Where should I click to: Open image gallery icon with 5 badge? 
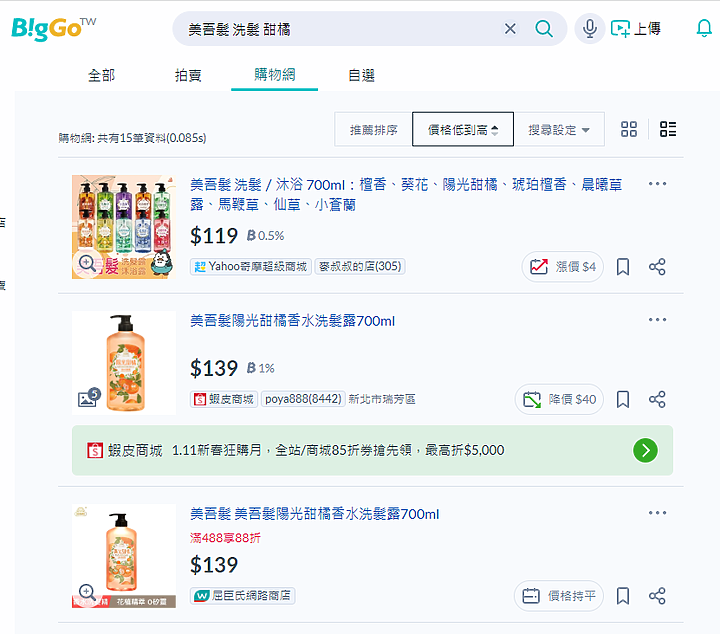click(89, 397)
